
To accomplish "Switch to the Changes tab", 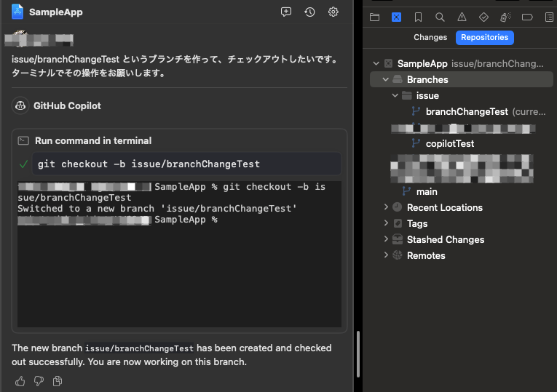I will (x=430, y=37).
